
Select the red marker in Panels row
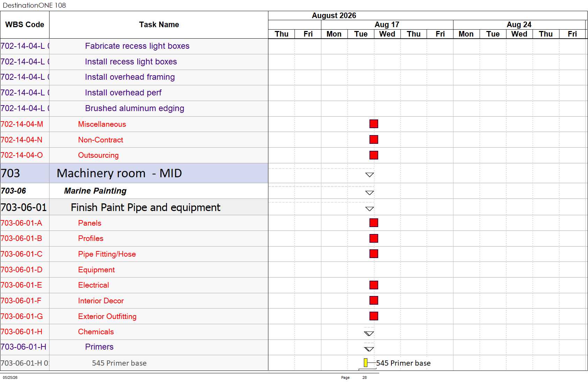pyautogui.click(x=374, y=223)
